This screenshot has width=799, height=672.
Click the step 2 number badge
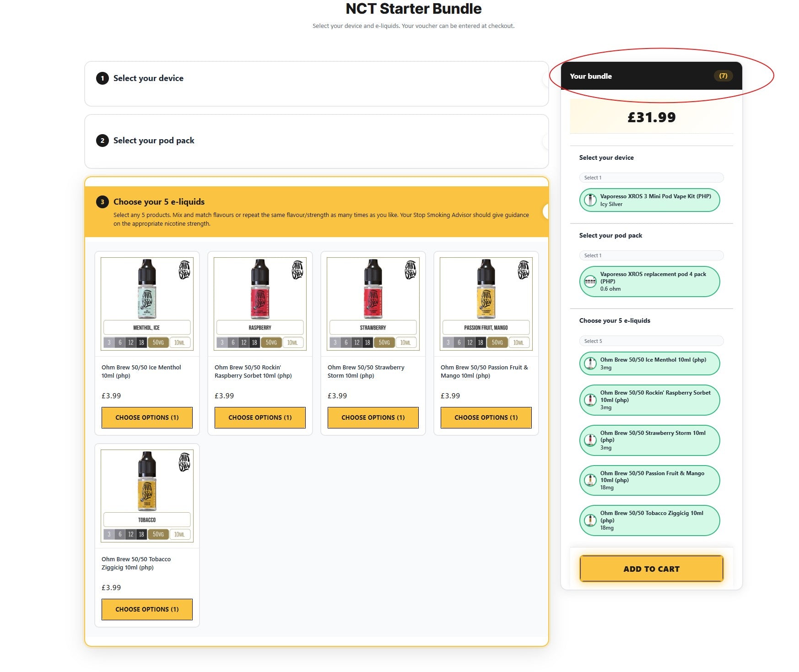(102, 141)
